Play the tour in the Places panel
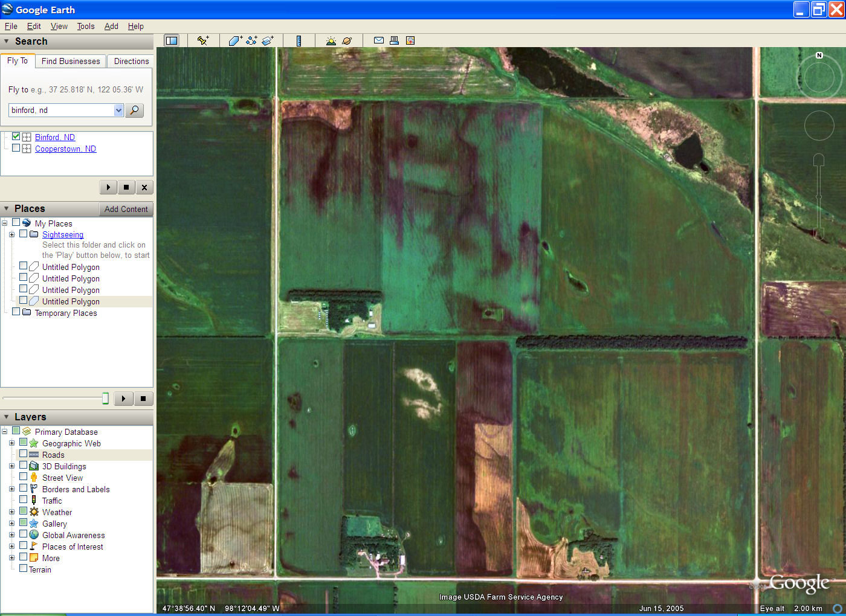 [x=123, y=399]
